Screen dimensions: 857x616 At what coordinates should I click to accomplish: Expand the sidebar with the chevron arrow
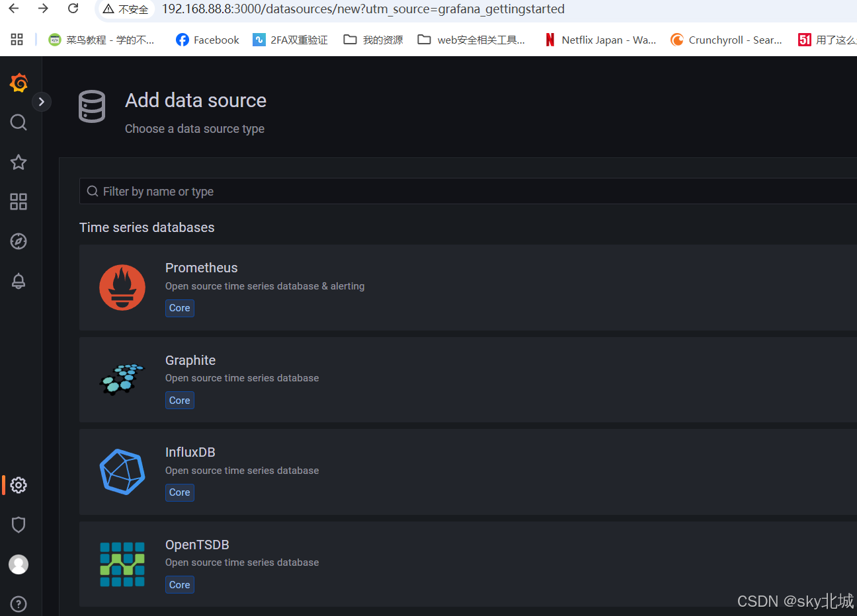[x=42, y=102]
